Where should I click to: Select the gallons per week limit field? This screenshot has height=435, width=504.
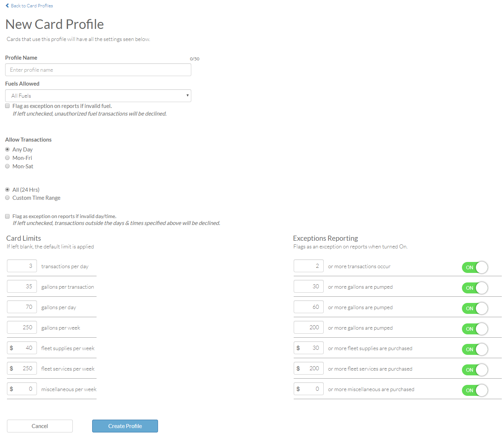(22, 327)
